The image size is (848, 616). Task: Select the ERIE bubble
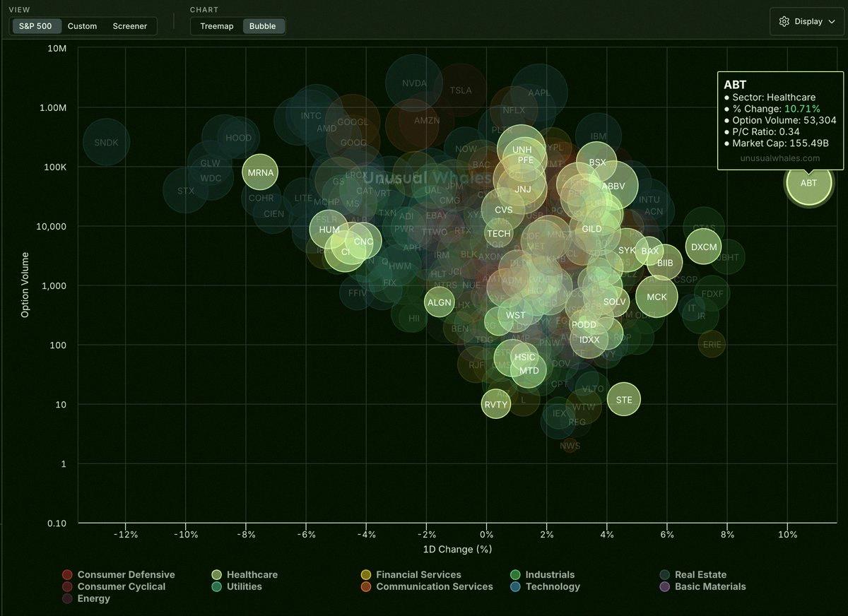pos(712,345)
